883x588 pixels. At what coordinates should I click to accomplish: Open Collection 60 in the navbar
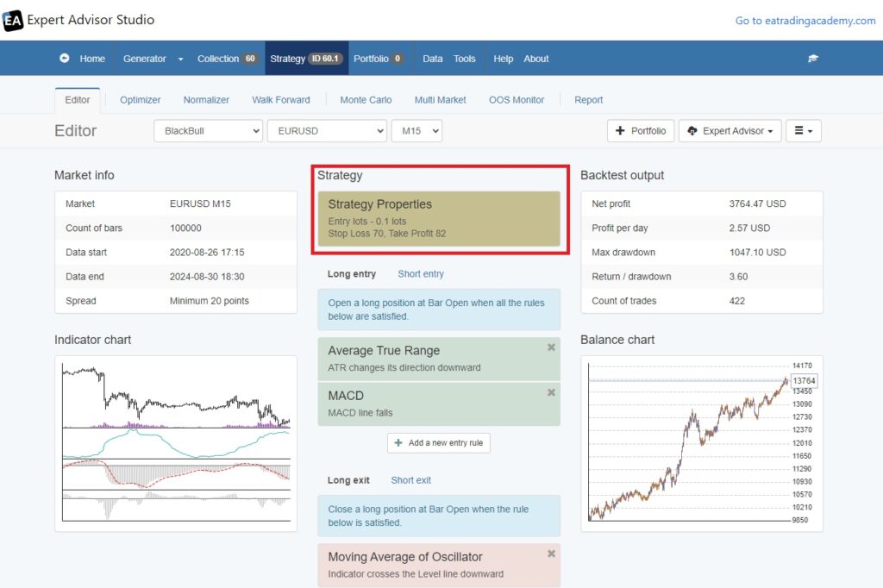pos(228,59)
